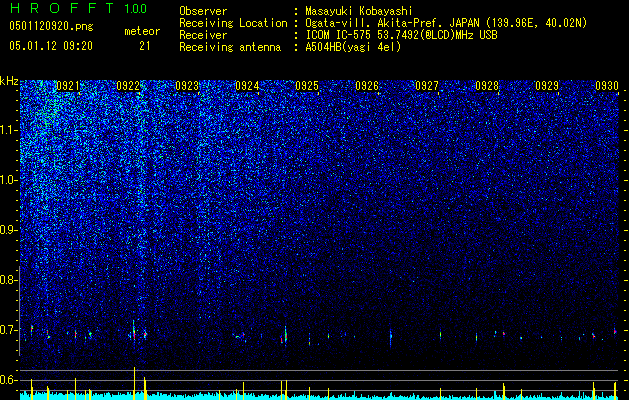The height and width of the screenshot is (400, 629).
Task: Click the meteor label
Action: click(142, 31)
